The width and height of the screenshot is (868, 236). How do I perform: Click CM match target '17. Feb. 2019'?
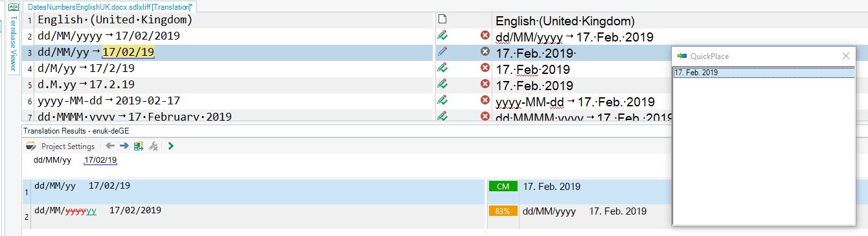point(552,187)
